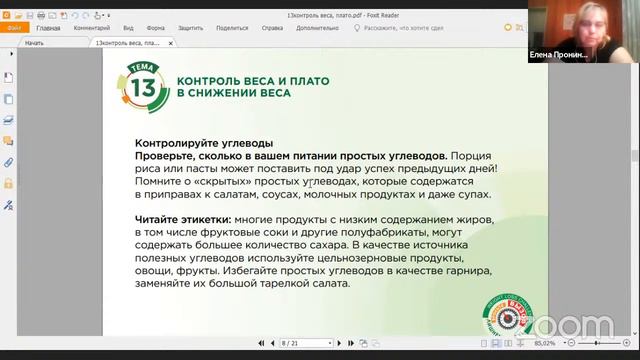Click the zoom in plus button

point(627,343)
